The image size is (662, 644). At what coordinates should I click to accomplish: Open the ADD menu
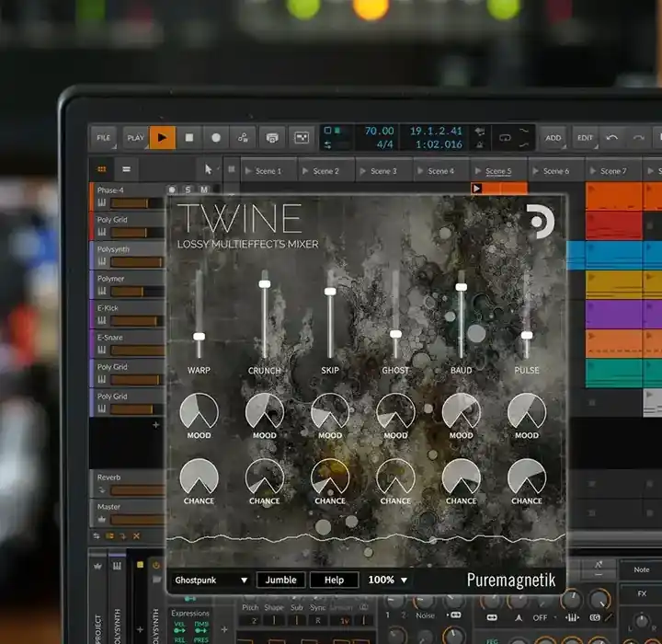click(554, 138)
